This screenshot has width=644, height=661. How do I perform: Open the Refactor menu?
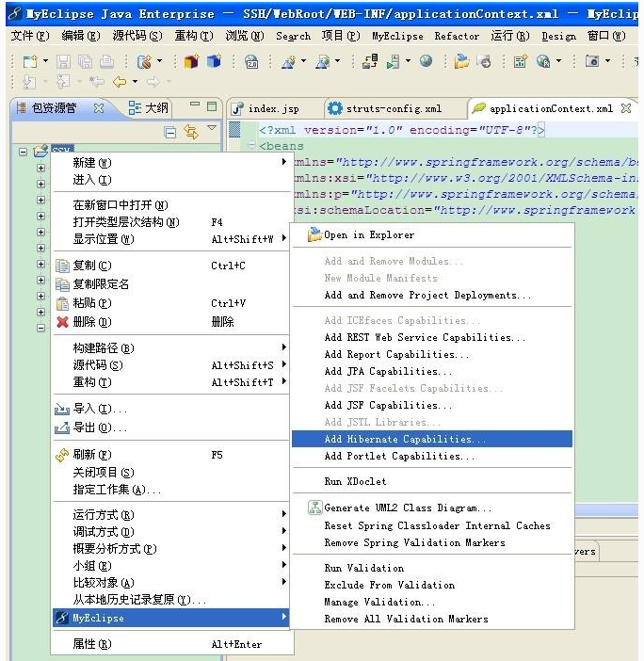tap(457, 37)
